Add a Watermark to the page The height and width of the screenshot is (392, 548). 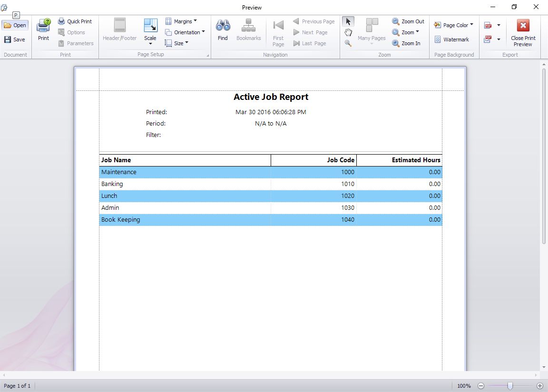click(451, 39)
